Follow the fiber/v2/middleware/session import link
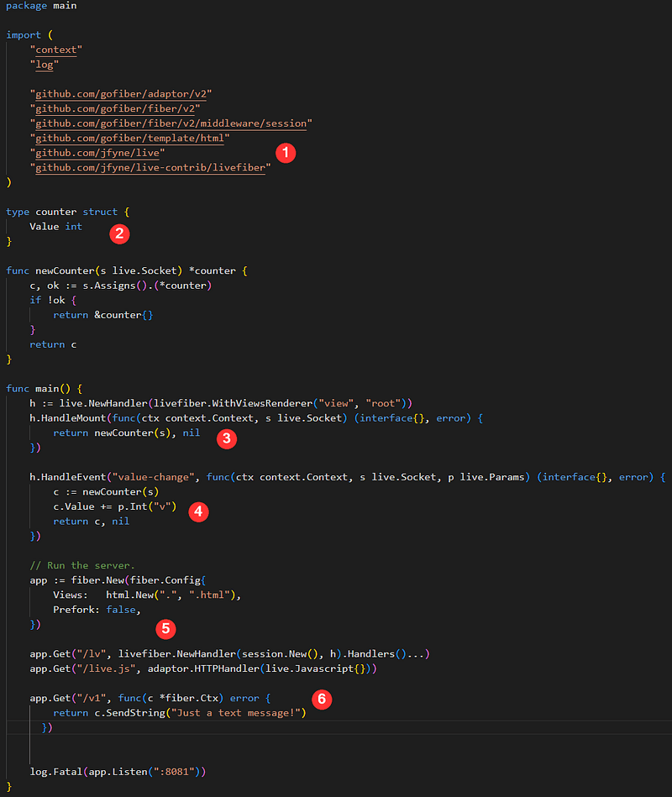 coord(171,123)
